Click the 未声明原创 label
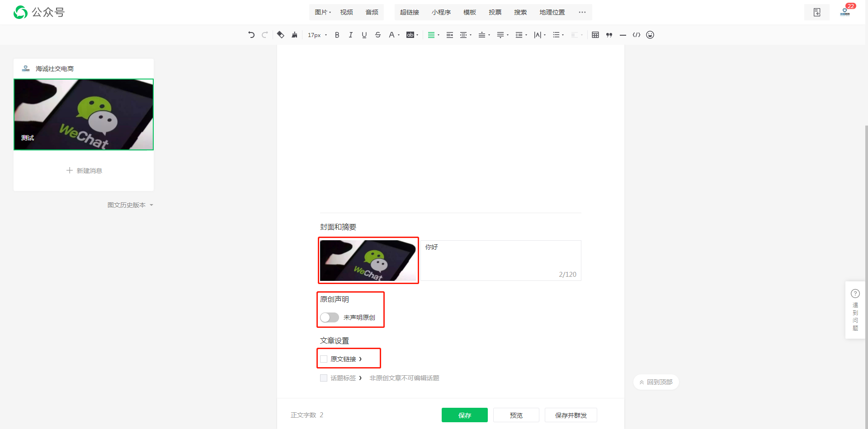868x429 pixels. [359, 317]
